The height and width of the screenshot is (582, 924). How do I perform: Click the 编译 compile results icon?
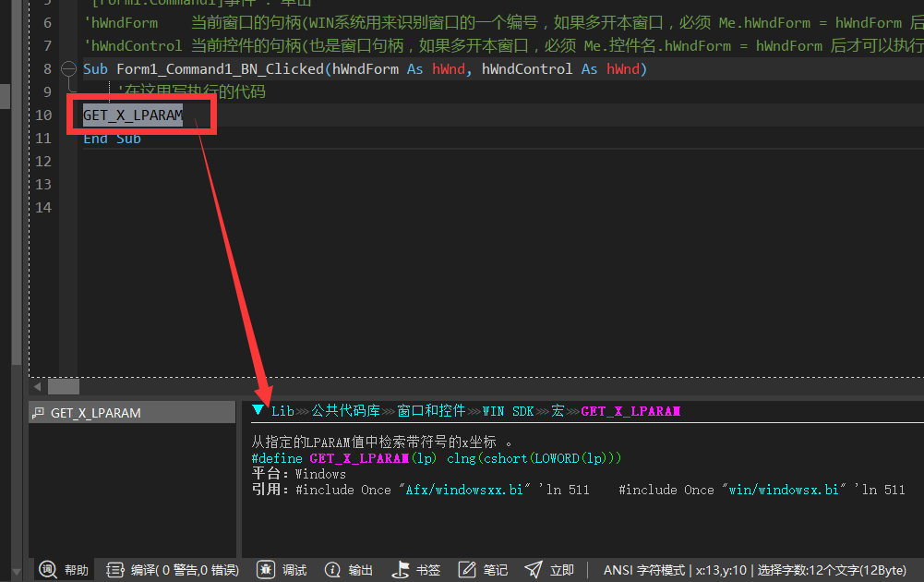115,569
